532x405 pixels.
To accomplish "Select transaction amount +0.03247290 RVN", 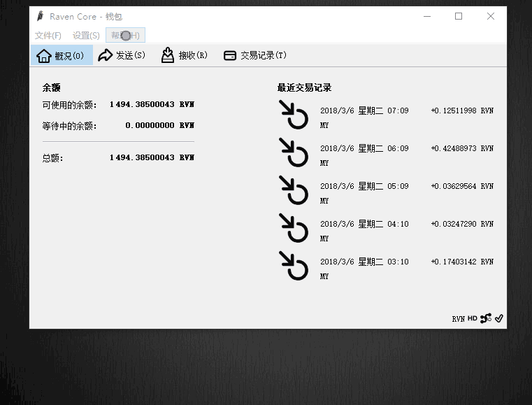I will point(462,224).
